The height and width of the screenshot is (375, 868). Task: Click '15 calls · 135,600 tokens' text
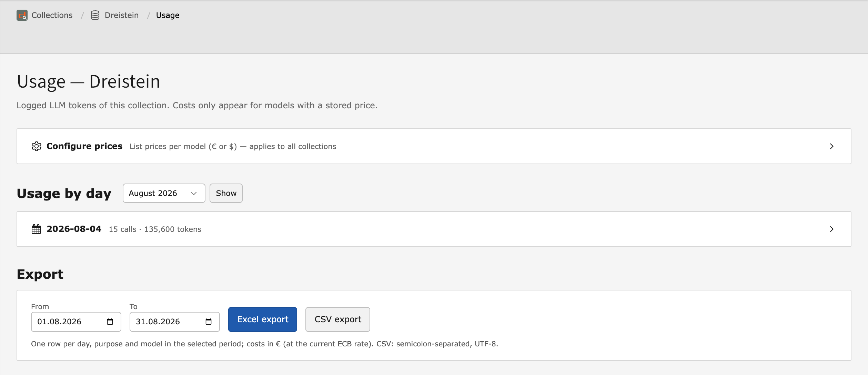tap(155, 229)
